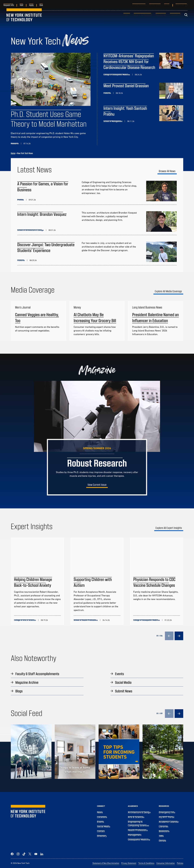194x868 pixels.
Task: Go to next Expert Insights slide
Action: pos(179,636)
